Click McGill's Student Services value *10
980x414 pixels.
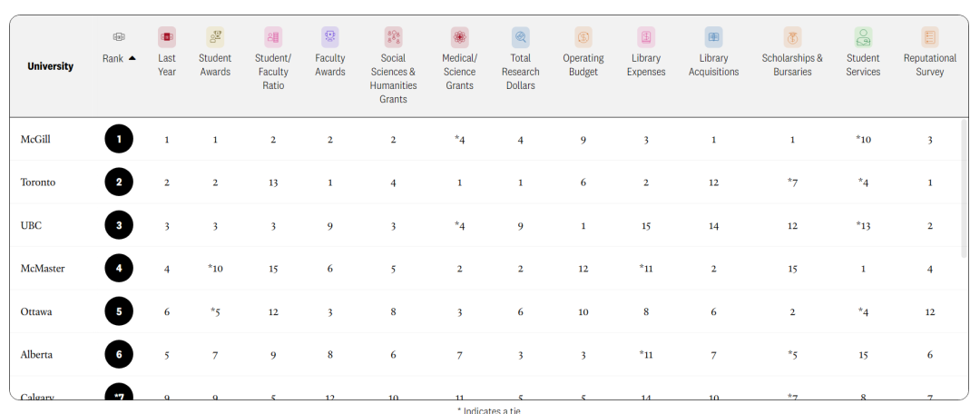pos(863,140)
